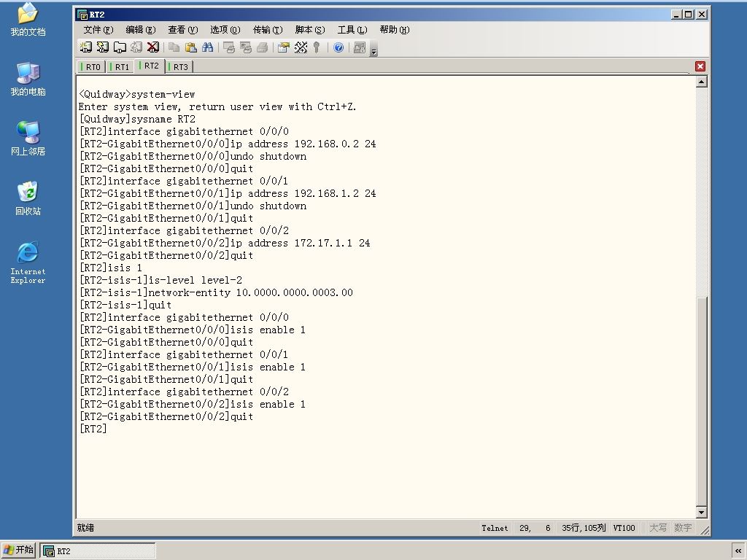
Task: Click the Copy toolbar icon
Action: (174, 47)
